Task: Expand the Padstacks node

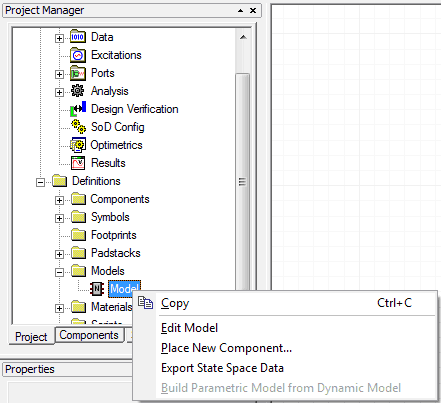Action: click(x=59, y=254)
